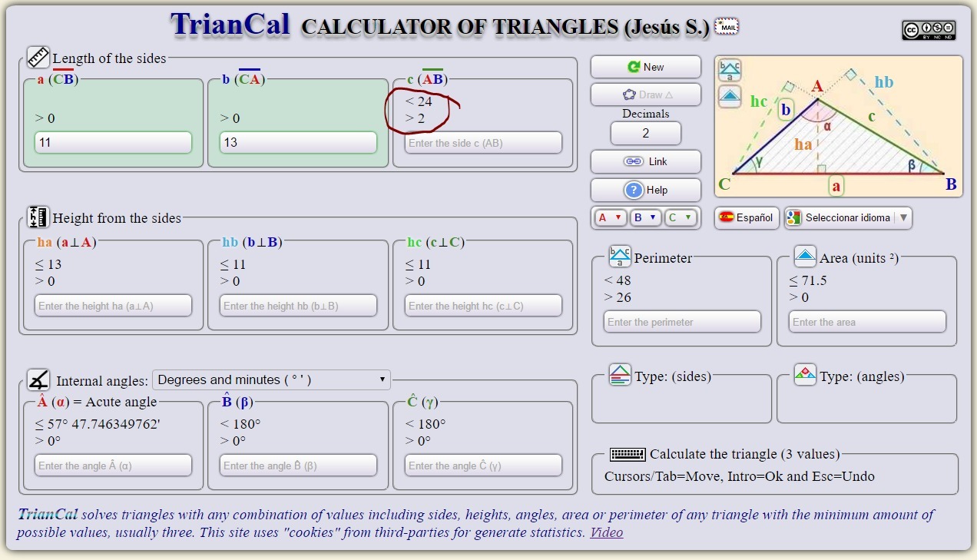Select the TrianCal title logo
The width and height of the screenshot is (977, 560).
(x=230, y=25)
